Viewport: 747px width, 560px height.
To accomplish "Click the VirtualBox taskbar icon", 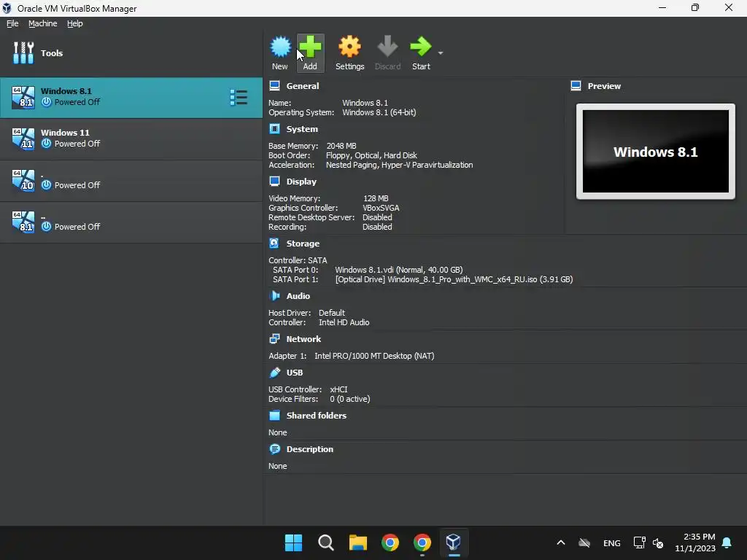I will 454,542.
